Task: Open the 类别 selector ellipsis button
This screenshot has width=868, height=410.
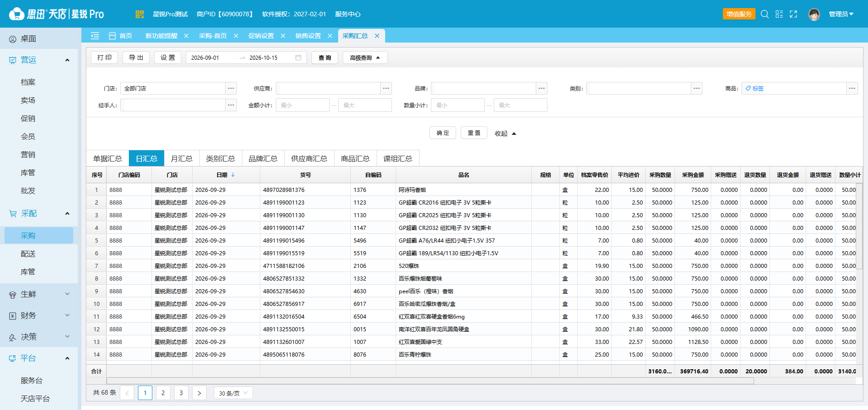Action: (697, 88)
